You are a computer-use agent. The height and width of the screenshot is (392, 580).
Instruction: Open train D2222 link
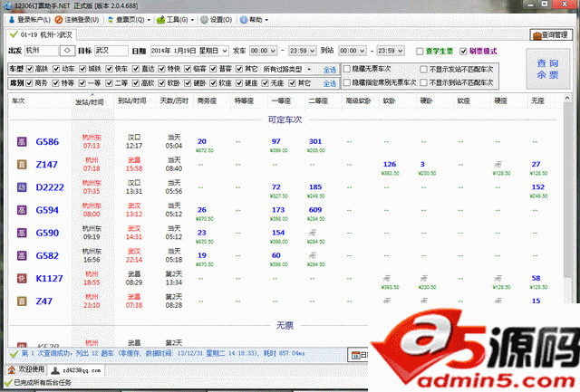click(x=50, y=187)
